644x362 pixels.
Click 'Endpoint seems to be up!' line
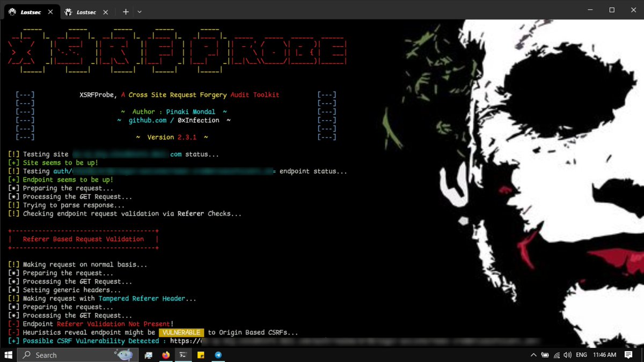pyautogui.click(x=61, y=180)
